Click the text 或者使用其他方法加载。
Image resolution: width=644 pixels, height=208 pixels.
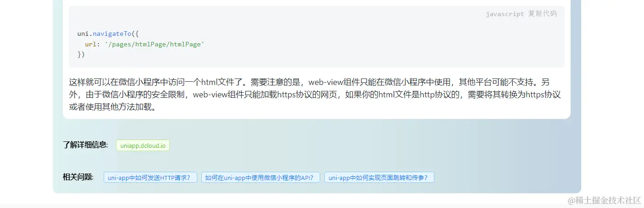tap(112, 107)
